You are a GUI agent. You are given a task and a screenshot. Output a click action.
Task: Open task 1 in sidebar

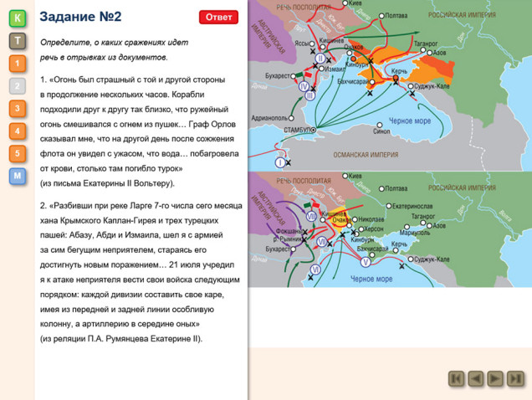pyautogui.click(x=18, y=64)
